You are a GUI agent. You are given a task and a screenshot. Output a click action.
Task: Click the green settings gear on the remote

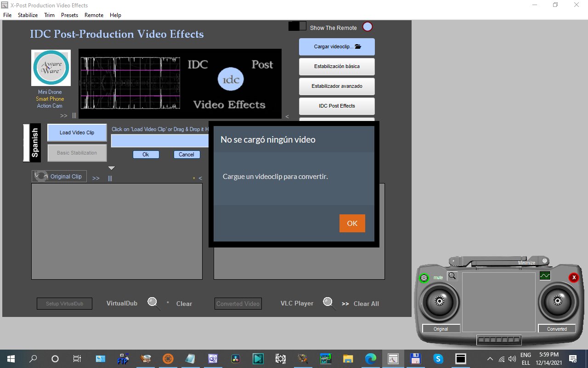(x=424, y=278)
